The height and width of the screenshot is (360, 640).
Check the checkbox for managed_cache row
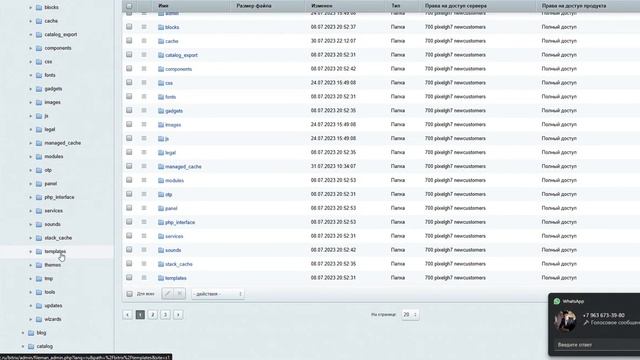(x=129, y=166)
